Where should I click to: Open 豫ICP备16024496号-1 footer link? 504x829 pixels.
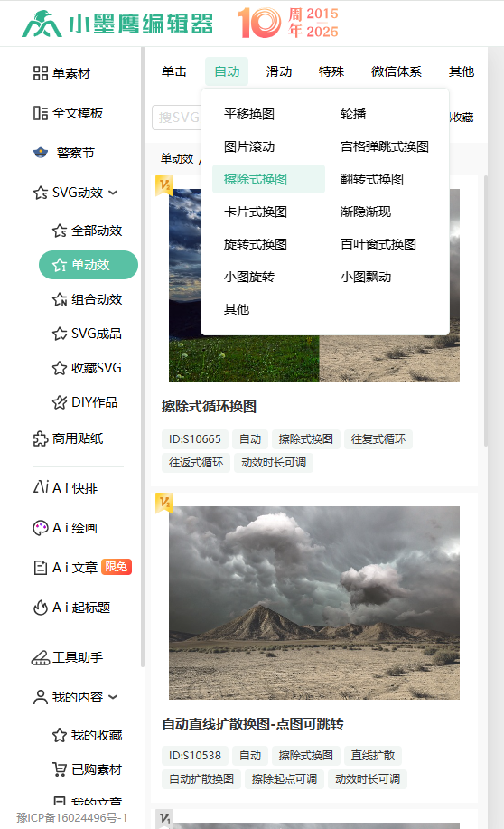click(72, 818)
